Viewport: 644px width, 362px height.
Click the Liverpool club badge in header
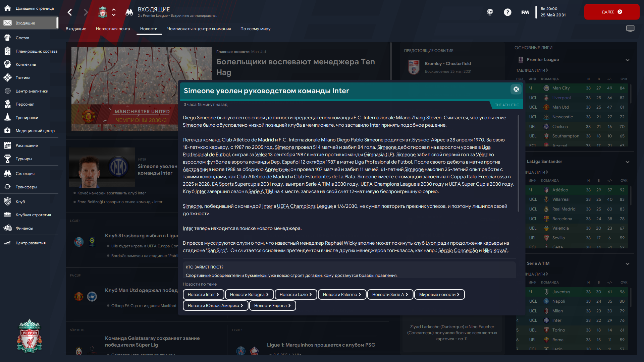(x=103, y=12)
